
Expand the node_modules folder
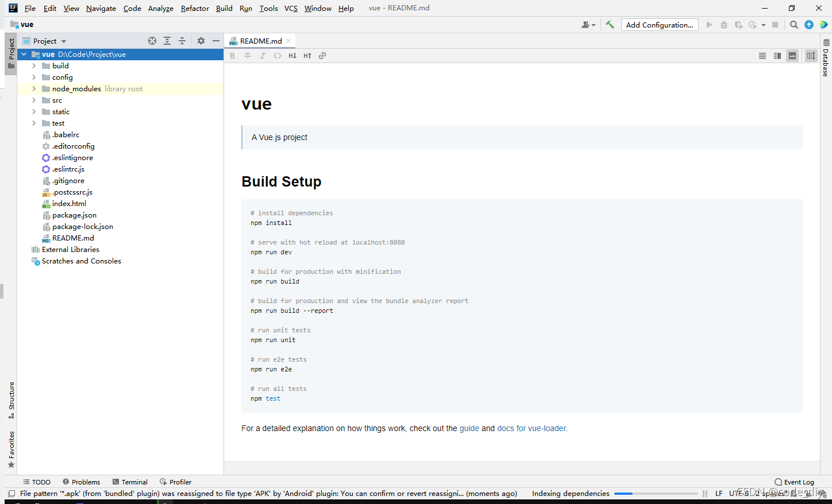[34, 89]
